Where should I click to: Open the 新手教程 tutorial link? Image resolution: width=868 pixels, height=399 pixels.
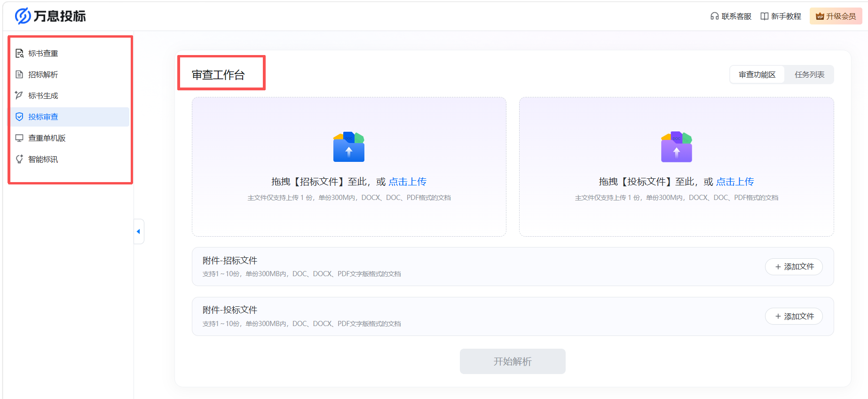coord(781,16)
